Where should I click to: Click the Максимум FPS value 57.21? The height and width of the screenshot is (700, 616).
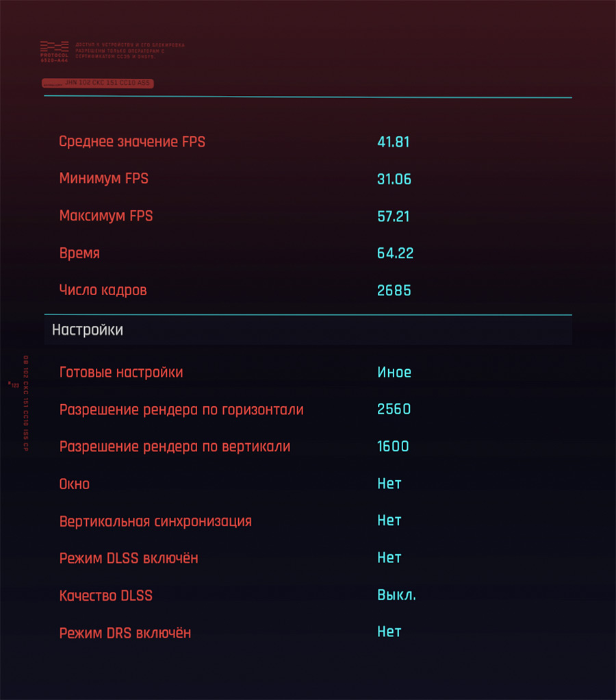click(393, 216)
